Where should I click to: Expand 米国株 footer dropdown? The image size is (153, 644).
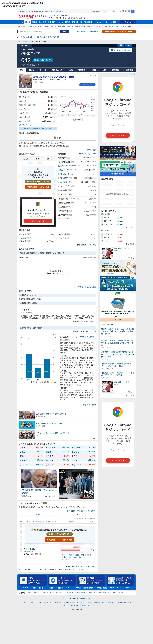click(92, 592)
